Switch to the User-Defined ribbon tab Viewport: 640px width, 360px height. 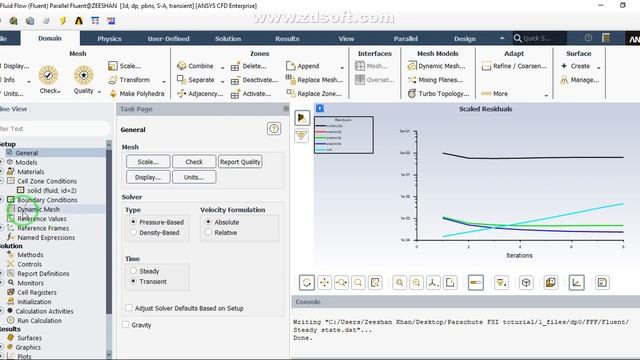[169, 38]
